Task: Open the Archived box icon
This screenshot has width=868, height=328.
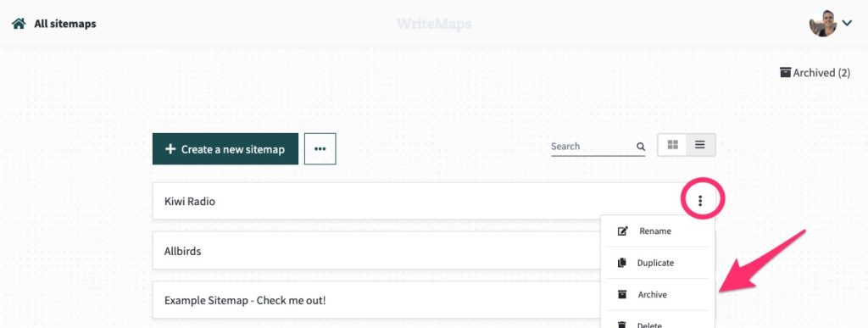Action: [785, 72]
